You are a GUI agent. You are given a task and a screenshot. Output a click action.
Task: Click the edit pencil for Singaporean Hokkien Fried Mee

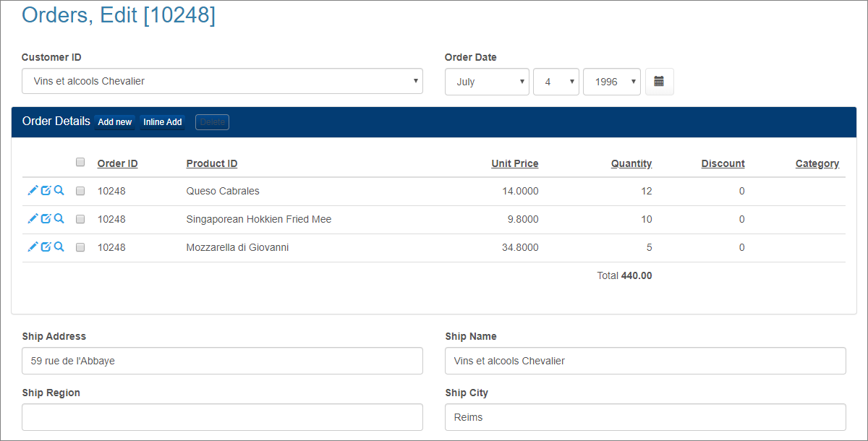[33, 218]
